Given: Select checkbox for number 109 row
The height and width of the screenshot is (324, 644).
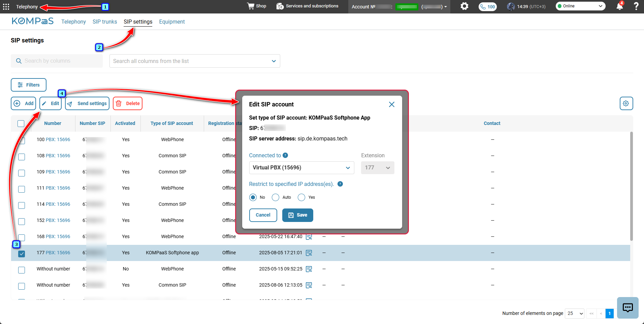Looking at the screenshot, I should click(x=22, y=173).
